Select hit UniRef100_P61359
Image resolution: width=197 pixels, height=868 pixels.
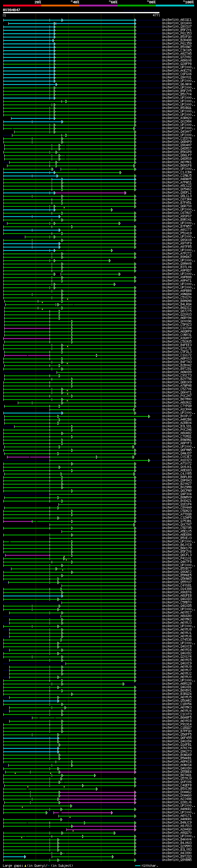coord(177,43)
